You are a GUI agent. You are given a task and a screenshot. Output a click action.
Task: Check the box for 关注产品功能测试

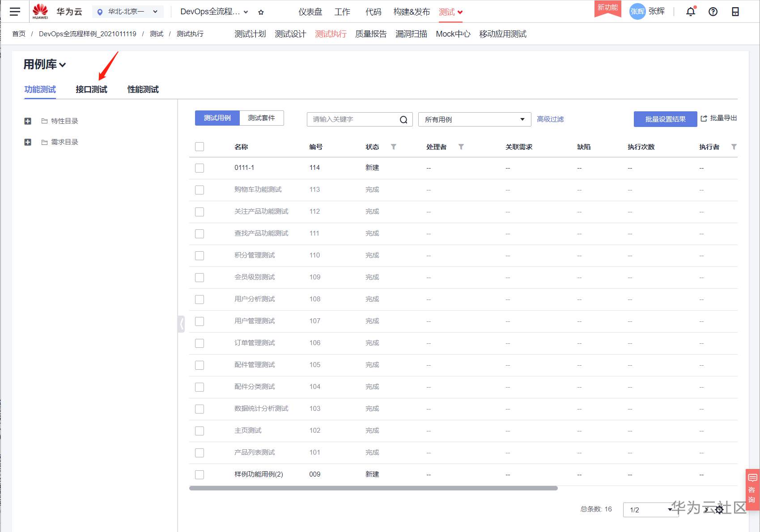click(200, 212)
